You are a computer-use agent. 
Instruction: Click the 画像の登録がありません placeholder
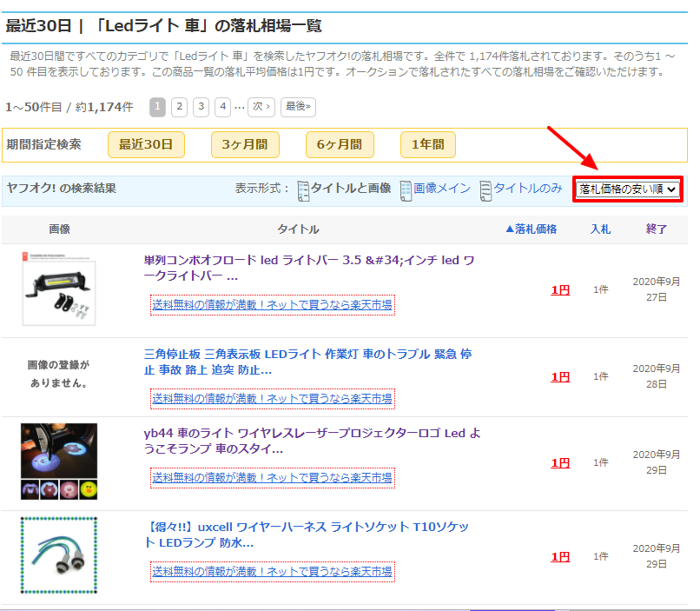pos(59,374)
